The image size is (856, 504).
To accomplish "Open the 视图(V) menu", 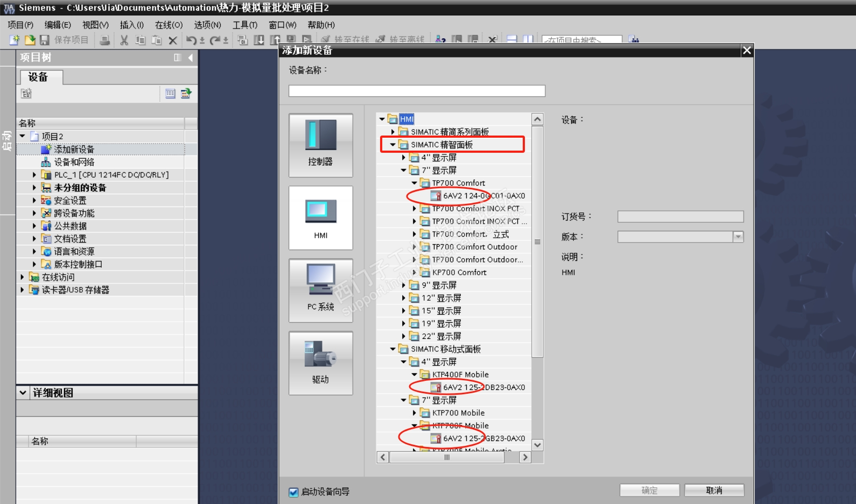I will (95, 25).
